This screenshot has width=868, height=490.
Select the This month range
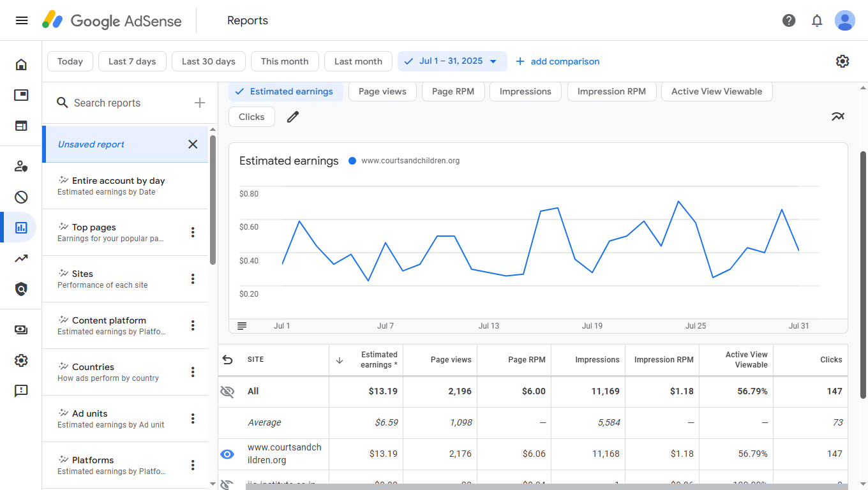click(285, 61)
